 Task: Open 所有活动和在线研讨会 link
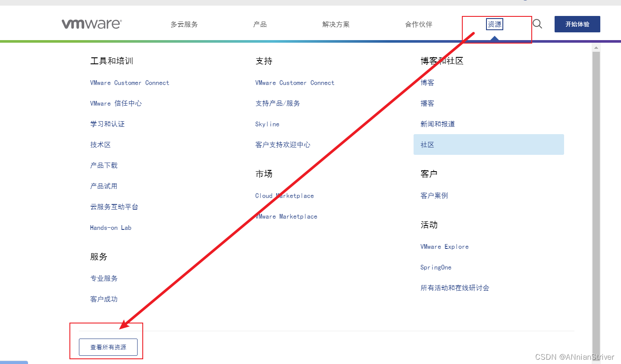coord(455,288)
